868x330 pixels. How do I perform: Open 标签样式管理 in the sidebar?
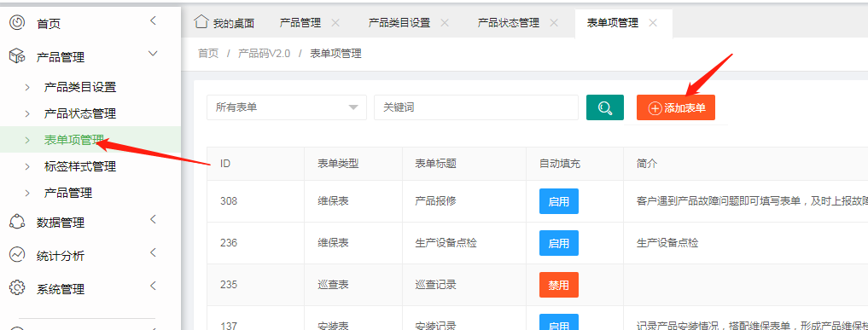[79, 166]
